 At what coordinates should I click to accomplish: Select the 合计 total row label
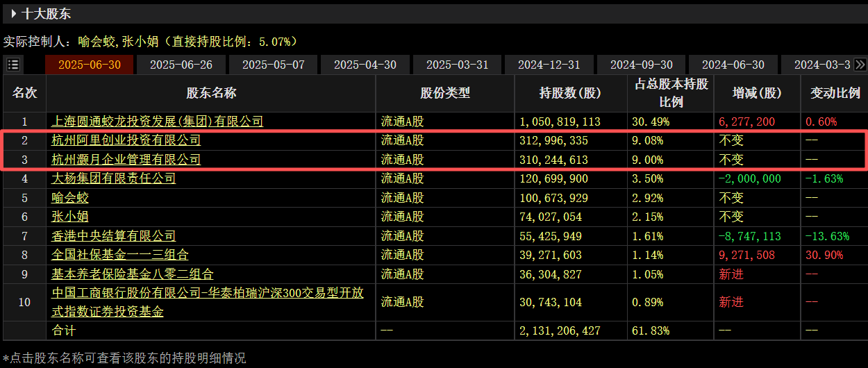64,331
